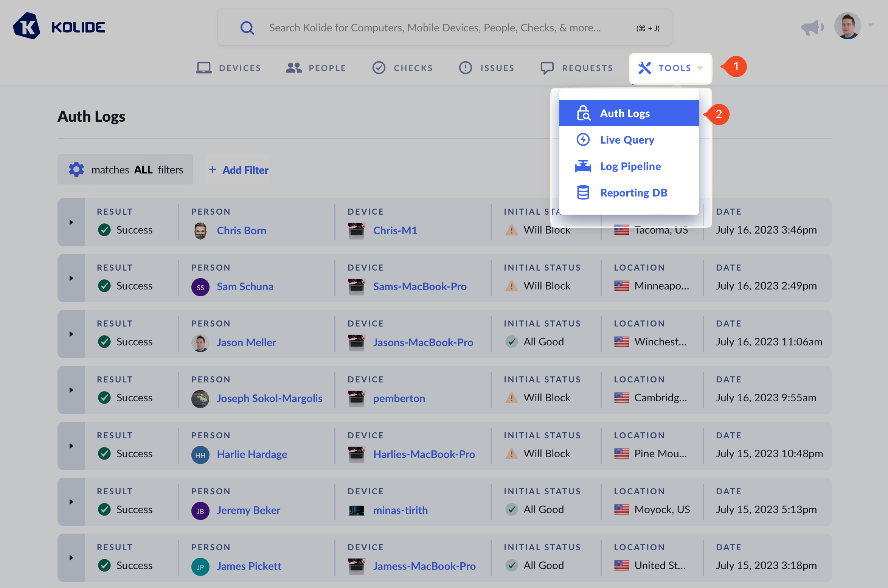Expand the Jason Meller log row
The height and width of the screenshot is (588, 888).
pyautogui.click(x=71, y=334)
